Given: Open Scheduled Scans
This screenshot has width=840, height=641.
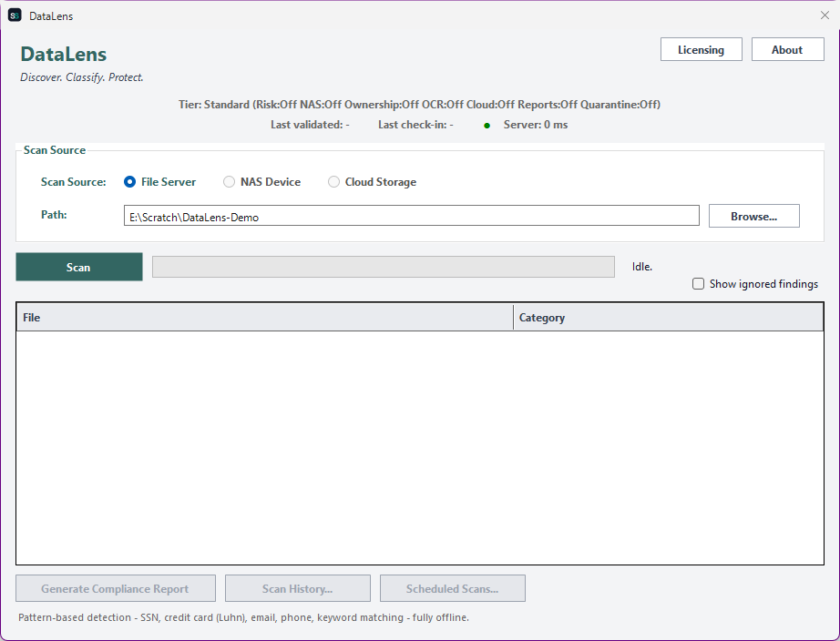Looking at the screenshot, I should point(452,588).
